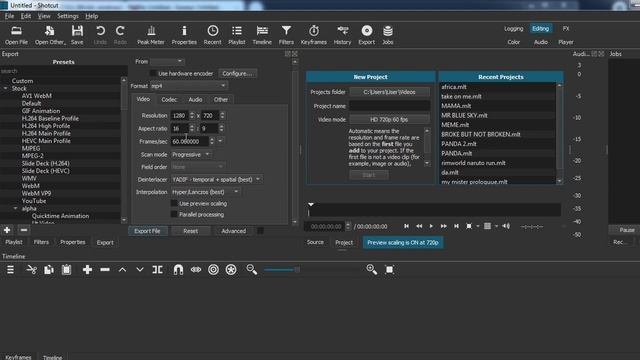
Task: Click the timeline Ripple Delete minus icon
Action: (105, 269)
